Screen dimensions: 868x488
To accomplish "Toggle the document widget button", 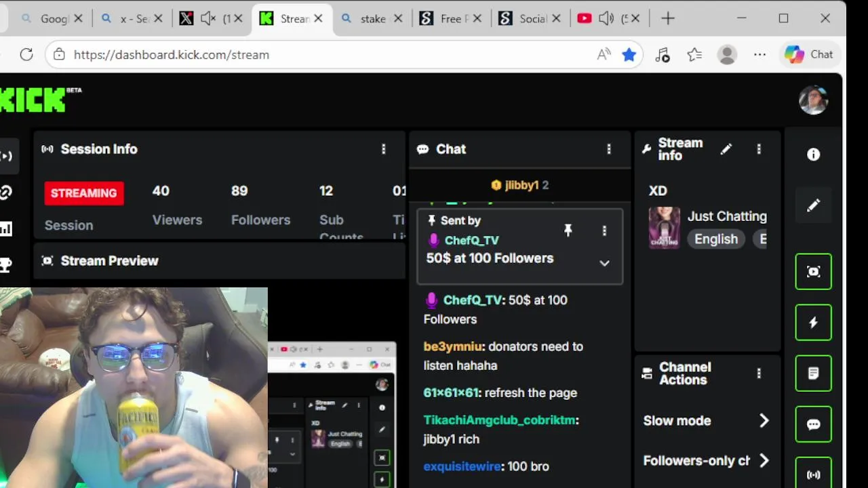I will coord(814,373).
